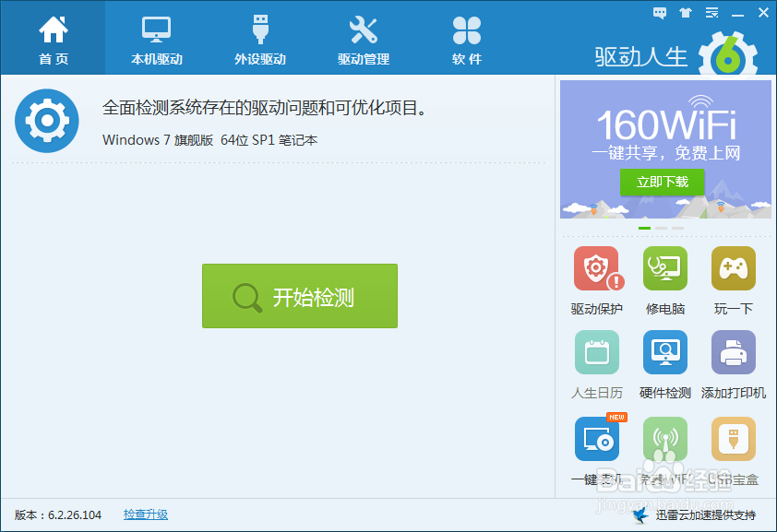Open the 外设驱动 peripheral drivers tab
The width and height of the screenshot is (777, 532).
[x=259, y=39]
